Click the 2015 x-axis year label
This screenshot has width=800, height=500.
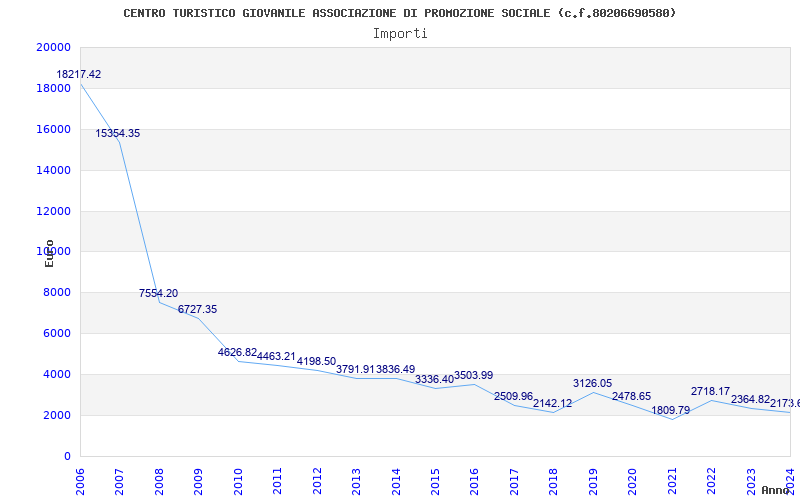coord(435,482)
